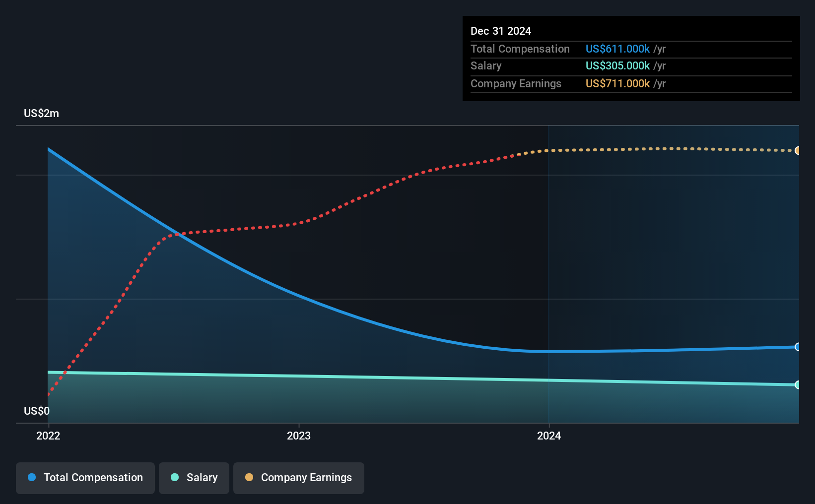Click the teal Salary legend dot
The image size is (815, 504).
[x=175, y=477]
